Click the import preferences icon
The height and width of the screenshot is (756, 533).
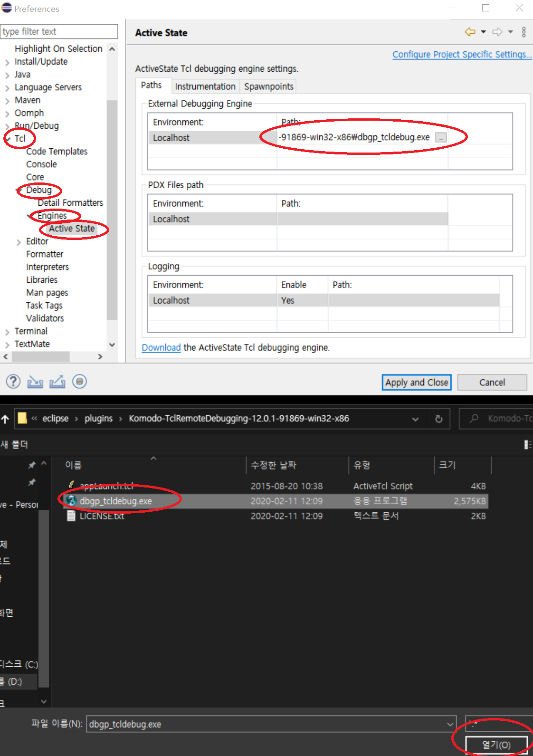click(x=35, y=382)
